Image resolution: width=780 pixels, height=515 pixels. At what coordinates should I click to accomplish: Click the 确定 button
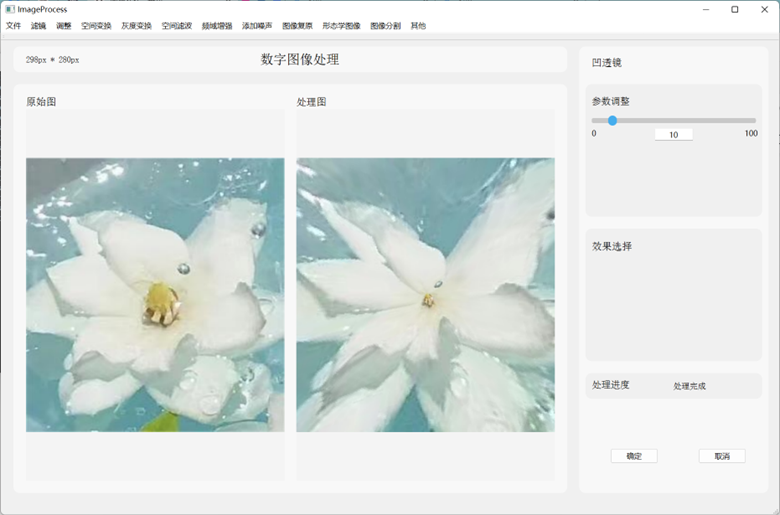tap(634, 456)
